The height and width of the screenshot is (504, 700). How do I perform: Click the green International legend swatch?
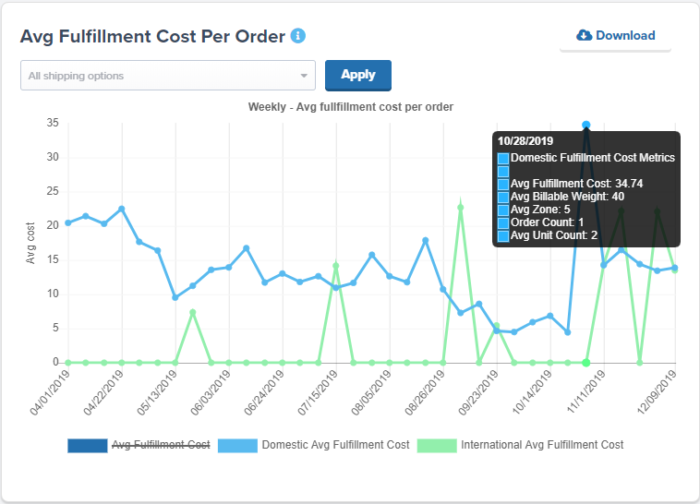pyautogui.click(x=436, y=445)
